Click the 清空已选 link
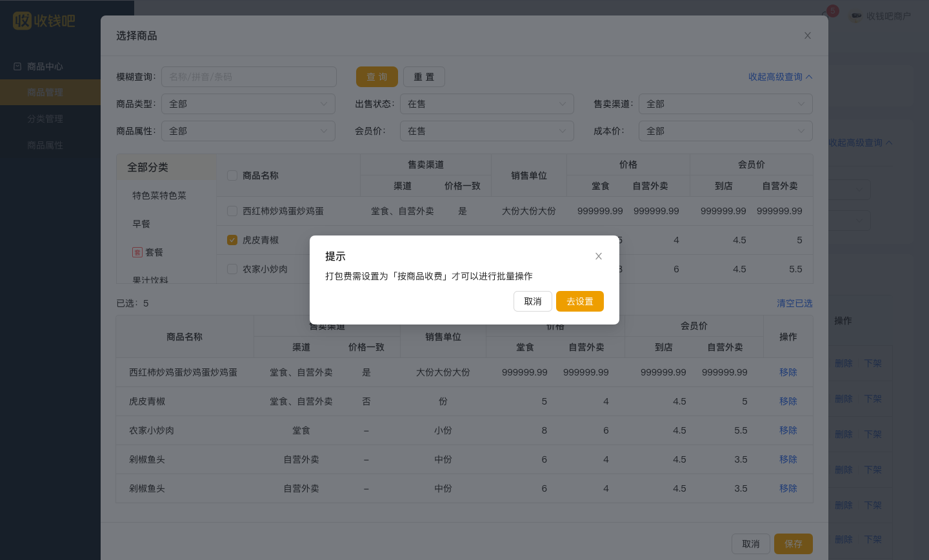929x560 pixels. [795, 303]
